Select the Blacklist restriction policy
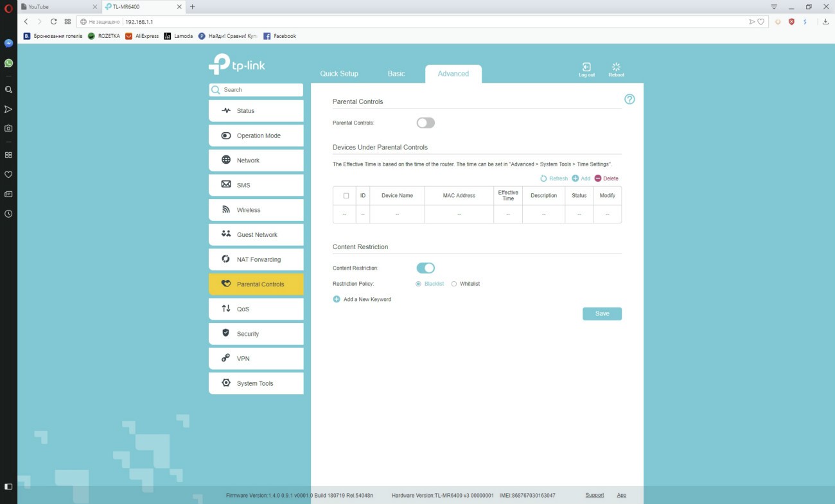This screenshot has height=504, width=835. [x=419, y=284]
